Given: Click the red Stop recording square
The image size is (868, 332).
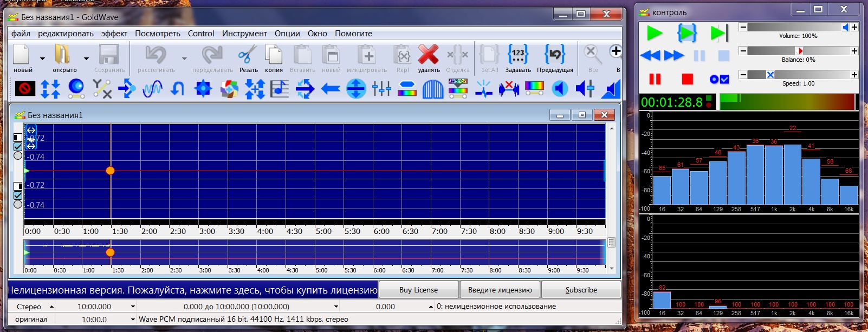Looking at the screenshot, I should coord(687,79).
